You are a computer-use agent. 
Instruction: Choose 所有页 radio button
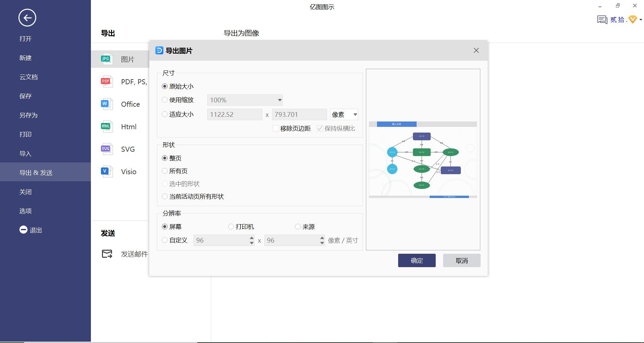click(165, 171)
